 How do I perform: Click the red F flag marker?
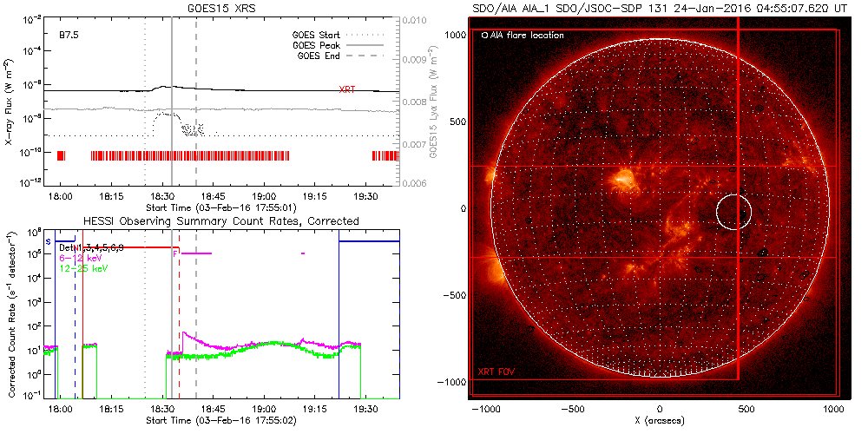coord(175,253)
